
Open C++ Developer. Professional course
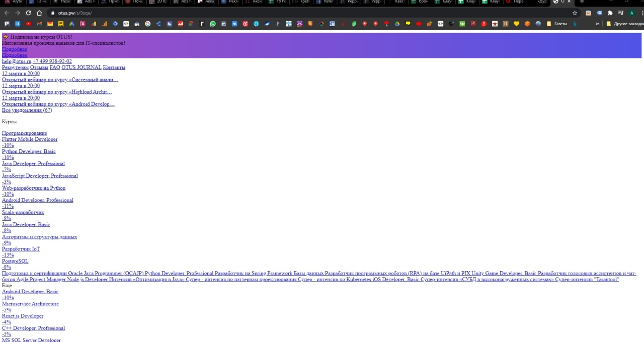(33, 328)
